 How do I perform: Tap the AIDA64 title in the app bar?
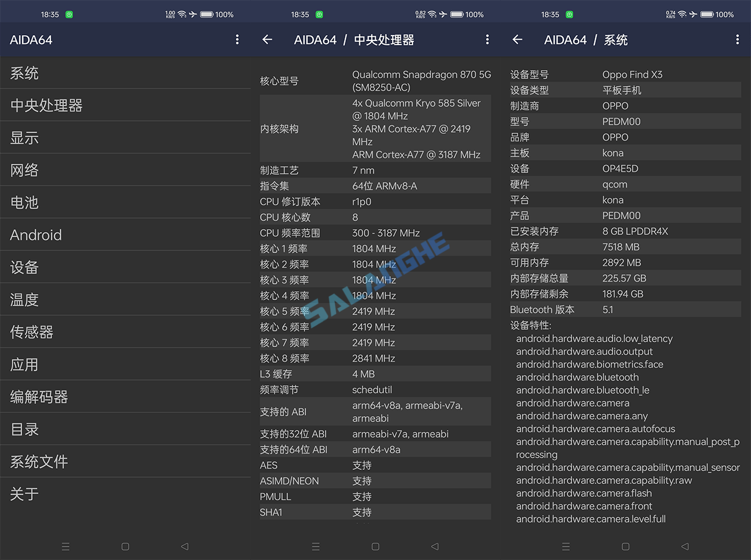coord(30,39)
